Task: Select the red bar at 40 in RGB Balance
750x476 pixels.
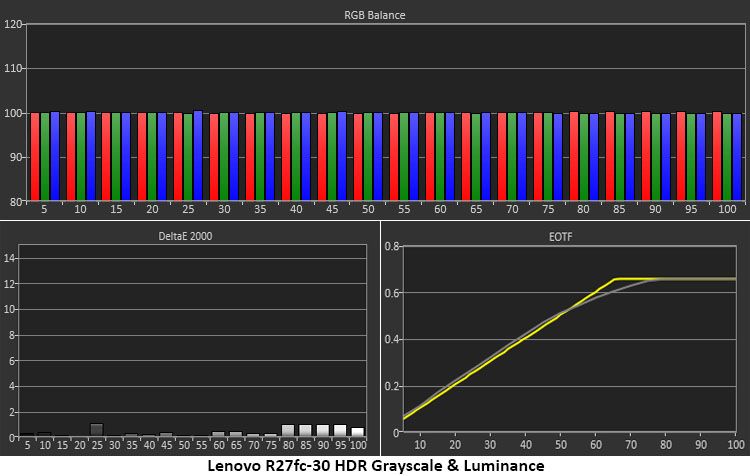Action: [x=286, y=157]
